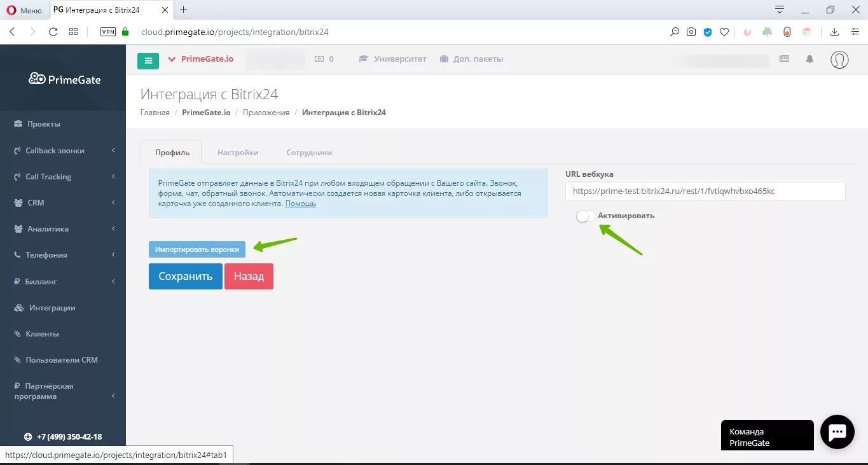The image size is (868, 465).
Task: Open the Opera Меню button
Action: tap(24, 10)
